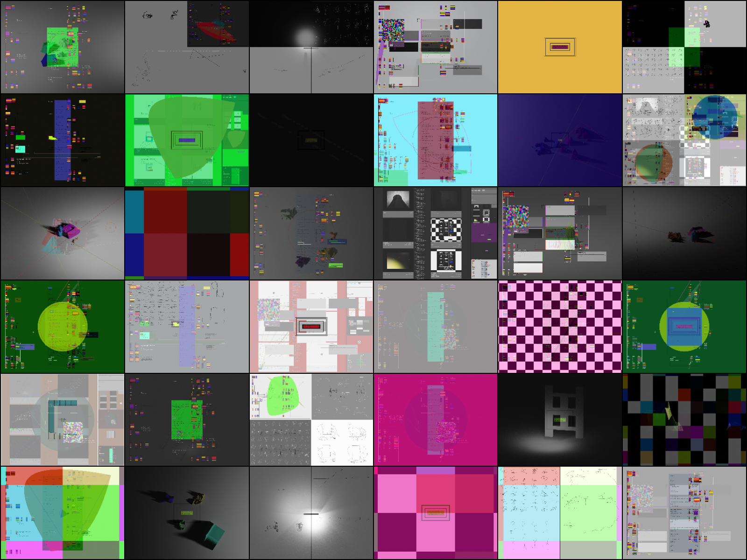The height and width of the screenshot is (560, 747).
Task: Select the magenta background thumbnail
Action: 436,420
